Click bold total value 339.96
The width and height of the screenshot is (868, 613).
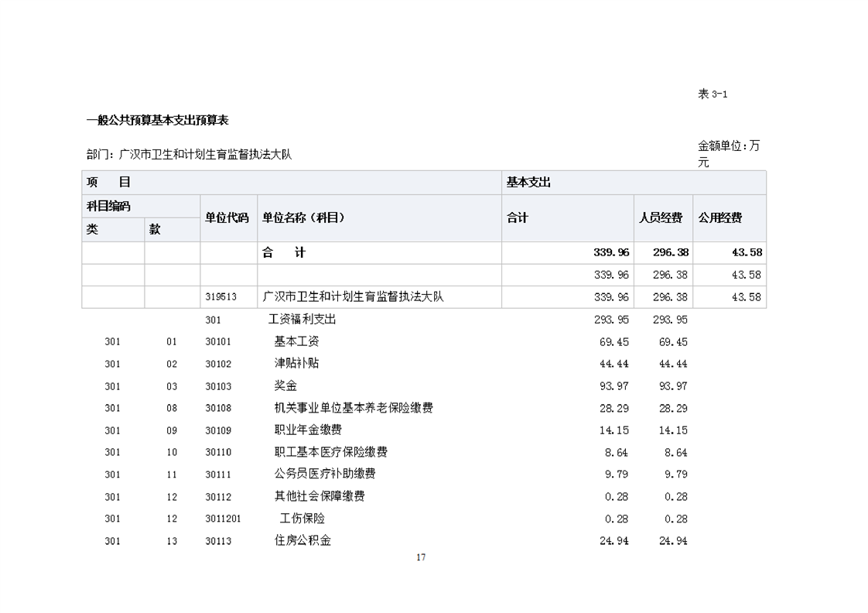611,252
